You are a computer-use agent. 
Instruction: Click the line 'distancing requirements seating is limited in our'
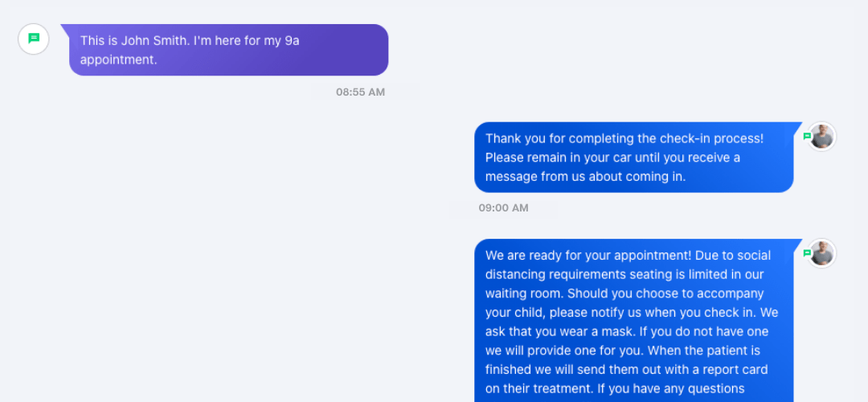coord(616,275)
